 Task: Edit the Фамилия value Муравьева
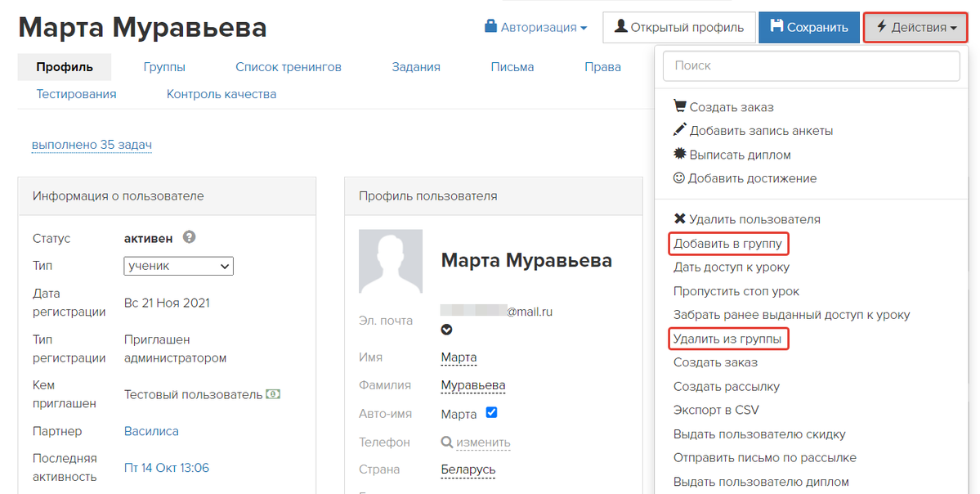click(x=473, y=385)
